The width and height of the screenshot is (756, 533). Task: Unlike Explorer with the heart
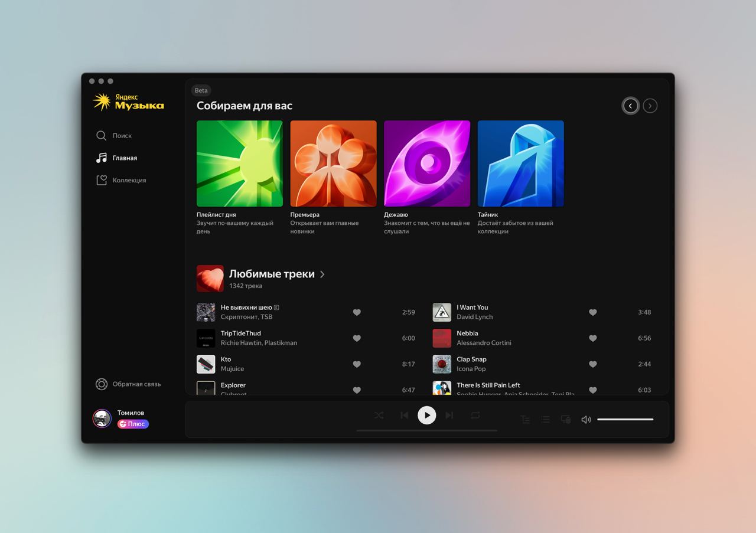click(x=357, y=390)
